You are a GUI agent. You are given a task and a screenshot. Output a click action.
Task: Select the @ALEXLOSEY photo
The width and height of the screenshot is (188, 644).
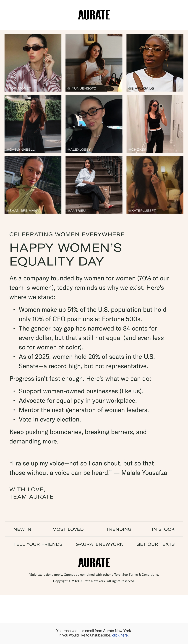94,124
